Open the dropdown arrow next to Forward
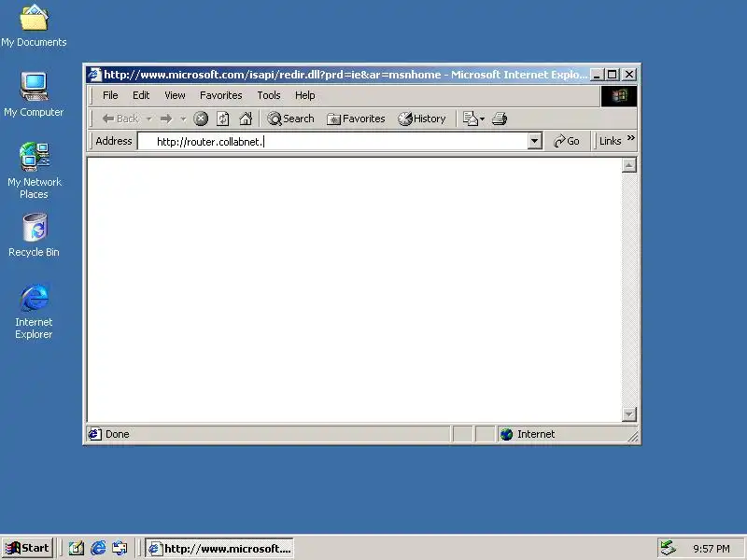Screen dimensions: 747x560 [183, 119]
